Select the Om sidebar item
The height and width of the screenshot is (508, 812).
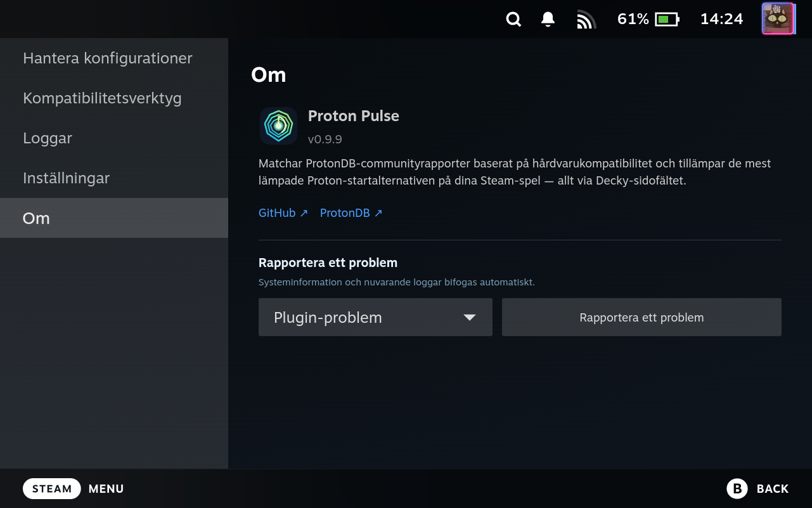[114, 218]
